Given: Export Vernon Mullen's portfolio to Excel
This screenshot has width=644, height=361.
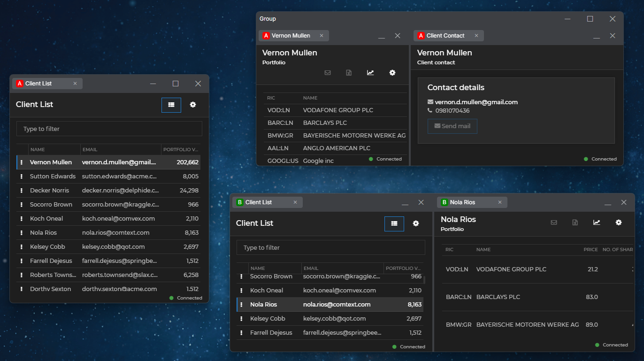Looking at the screenshot, I should pyautogui.click(x=349, y=73).
